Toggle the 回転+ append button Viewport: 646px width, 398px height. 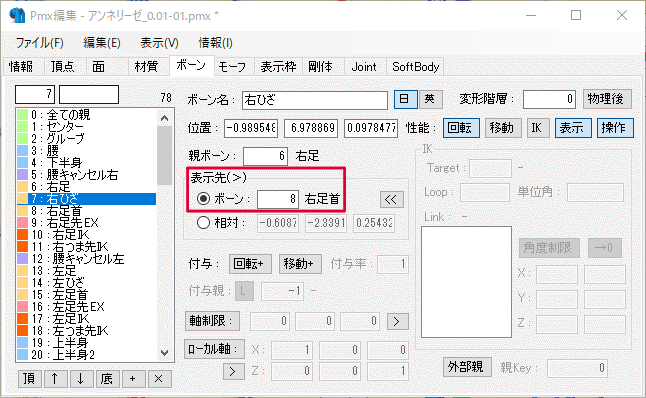pyautogui.click(x=250, y=264)
